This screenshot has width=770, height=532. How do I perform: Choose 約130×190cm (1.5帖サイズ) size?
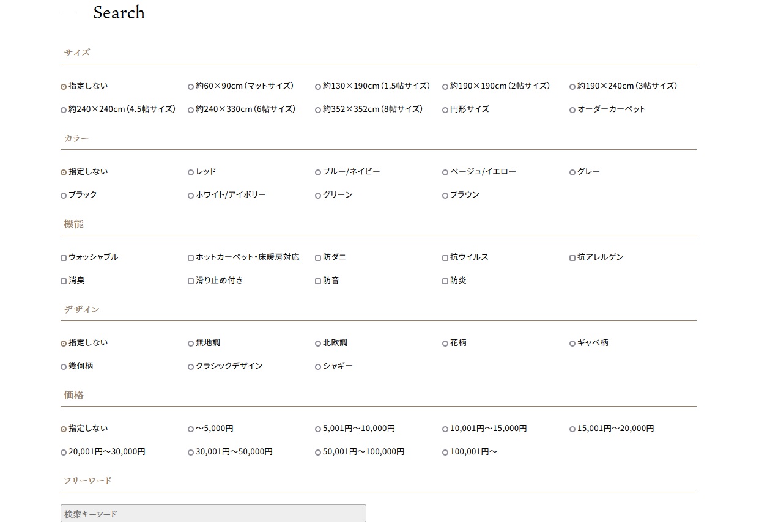click(318, 87)
